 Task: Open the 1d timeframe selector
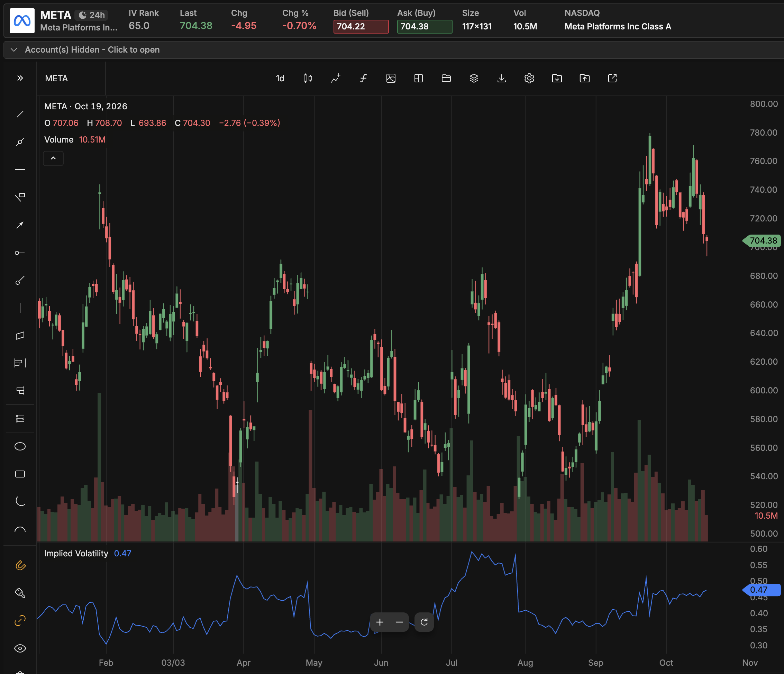tap(280, 78)
